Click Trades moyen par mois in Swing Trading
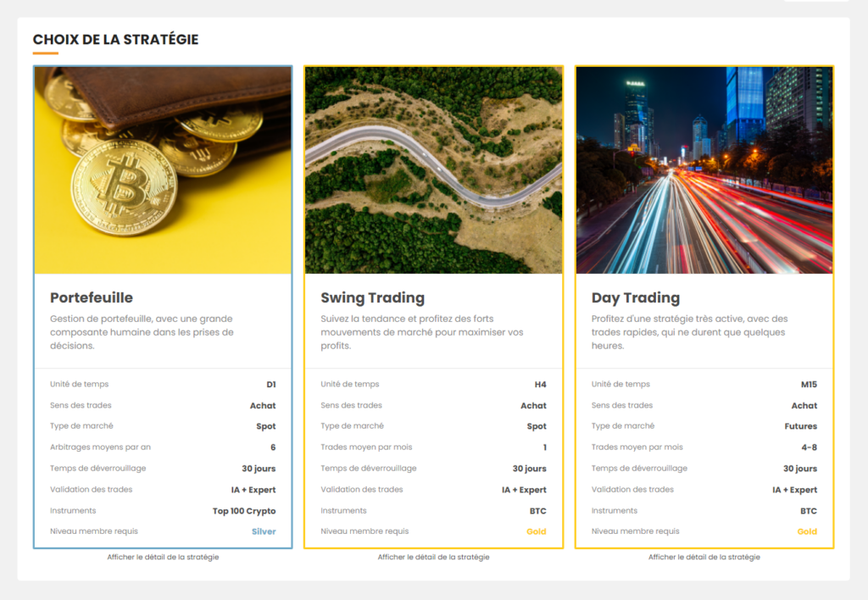The width and height of the screenshot is (868, 600). pyautogui.click(x=366, y=447)
